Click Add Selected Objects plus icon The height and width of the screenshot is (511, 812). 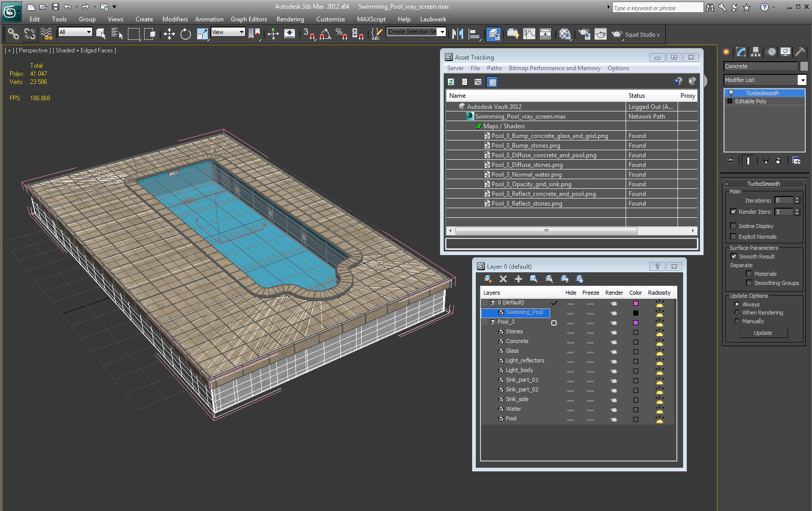(x=519, y=279)
